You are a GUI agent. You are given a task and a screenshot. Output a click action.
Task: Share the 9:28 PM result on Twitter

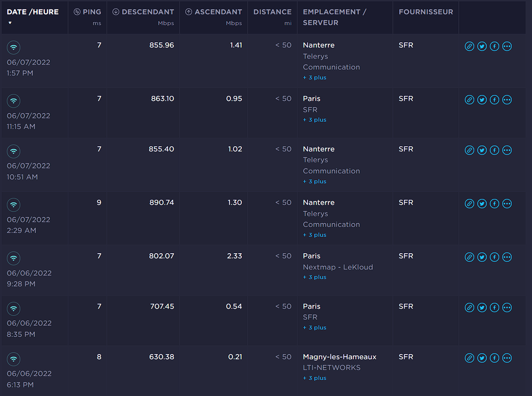(x=482, y=257)
